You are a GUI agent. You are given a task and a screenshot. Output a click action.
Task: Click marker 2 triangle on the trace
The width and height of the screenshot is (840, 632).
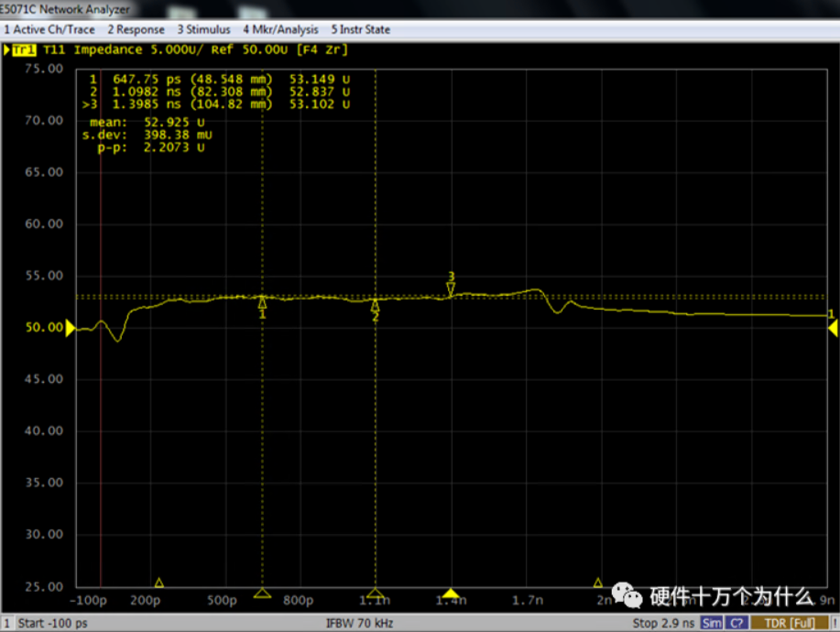pyautogui.click(x=375, y=305)
